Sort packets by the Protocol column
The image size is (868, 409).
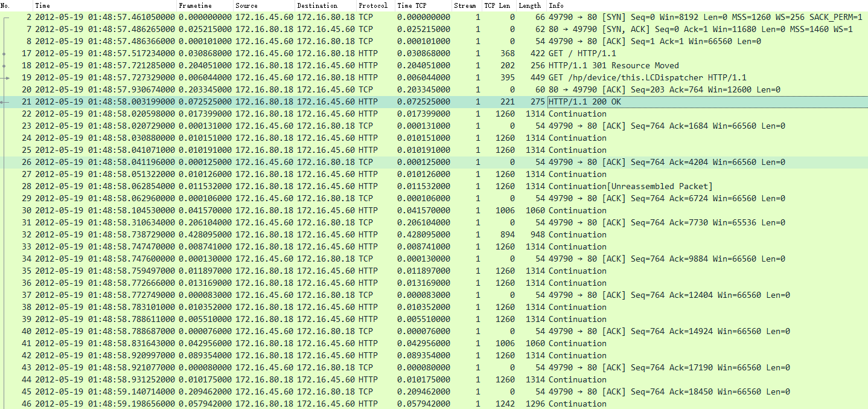pyautogui.click(x=373, y=5)
